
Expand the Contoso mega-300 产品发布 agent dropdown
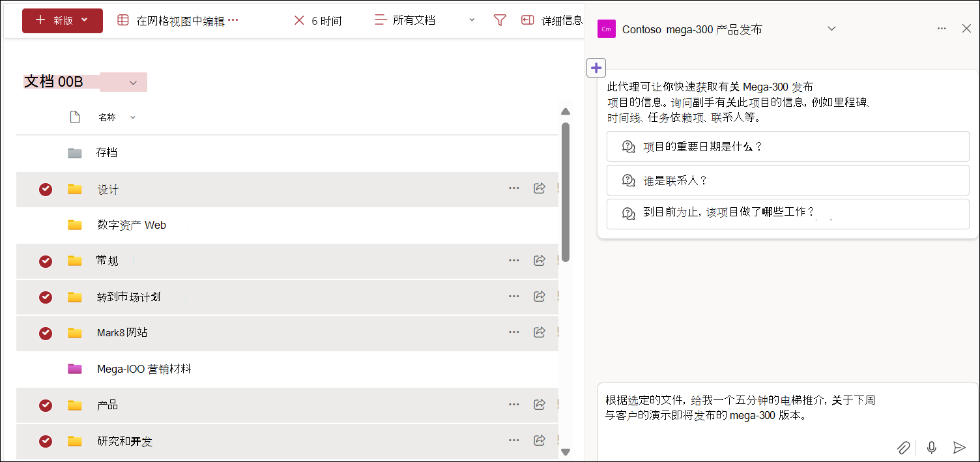click(x=831, y=29)
